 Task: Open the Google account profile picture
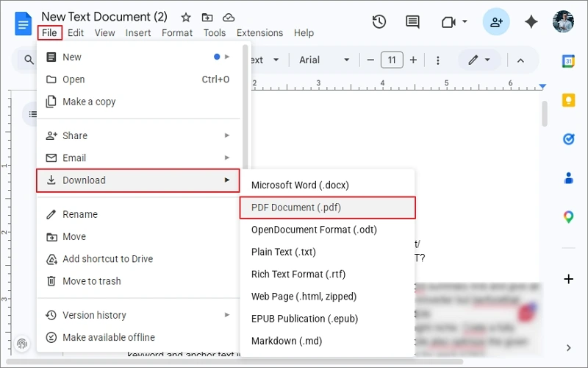coord(563,21)
